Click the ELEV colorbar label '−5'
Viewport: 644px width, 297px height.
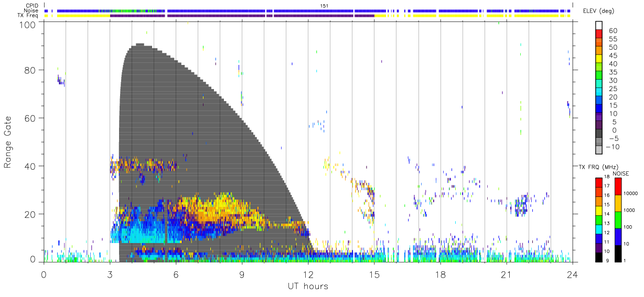pyautogui.click(x=613, y=138)
